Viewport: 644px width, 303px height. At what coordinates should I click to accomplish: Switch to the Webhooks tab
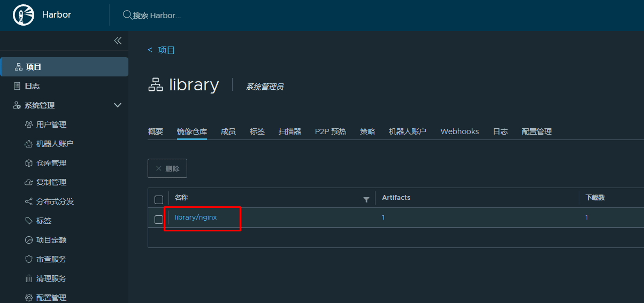459,131
